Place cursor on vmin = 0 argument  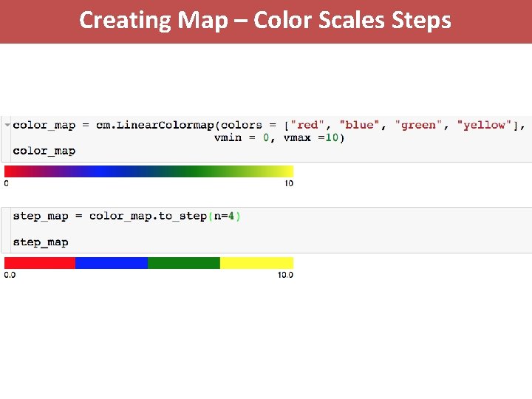point(240,137)
